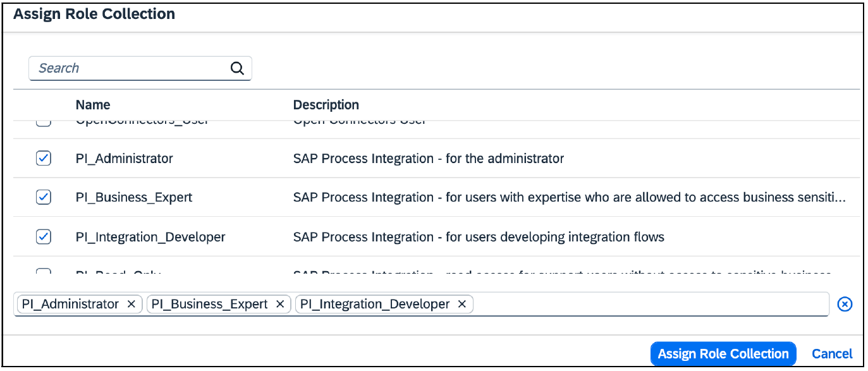Check the PI_Read_Only checkbox
The width and height of the screenshot is (868, 371).
[x=43, y=273]
